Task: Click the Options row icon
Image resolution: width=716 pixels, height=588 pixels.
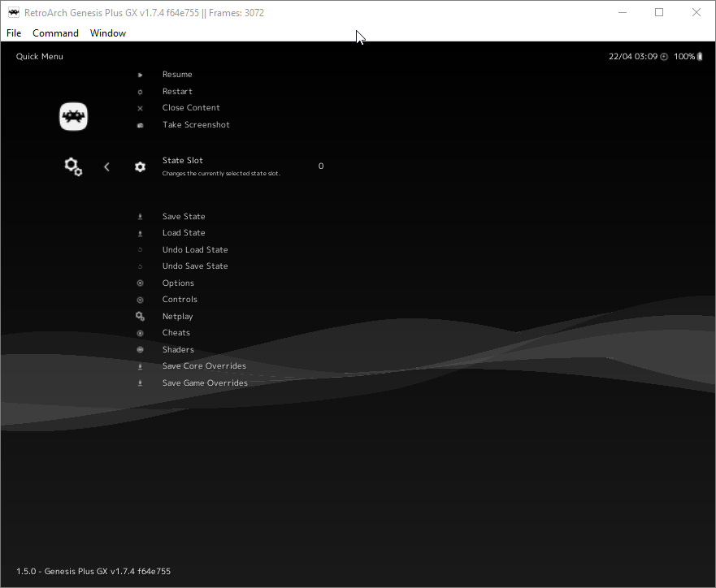Action: pyautogui.click(x=140, y=283)
